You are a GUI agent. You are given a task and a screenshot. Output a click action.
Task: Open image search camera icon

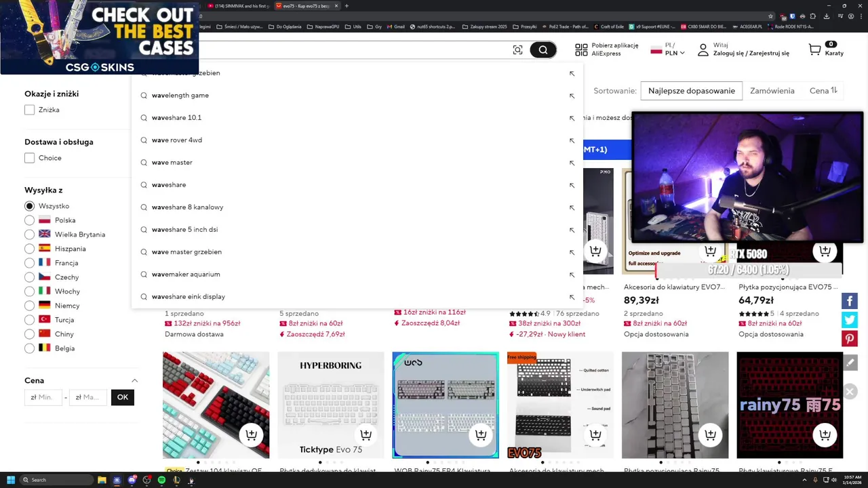point(517,50)
